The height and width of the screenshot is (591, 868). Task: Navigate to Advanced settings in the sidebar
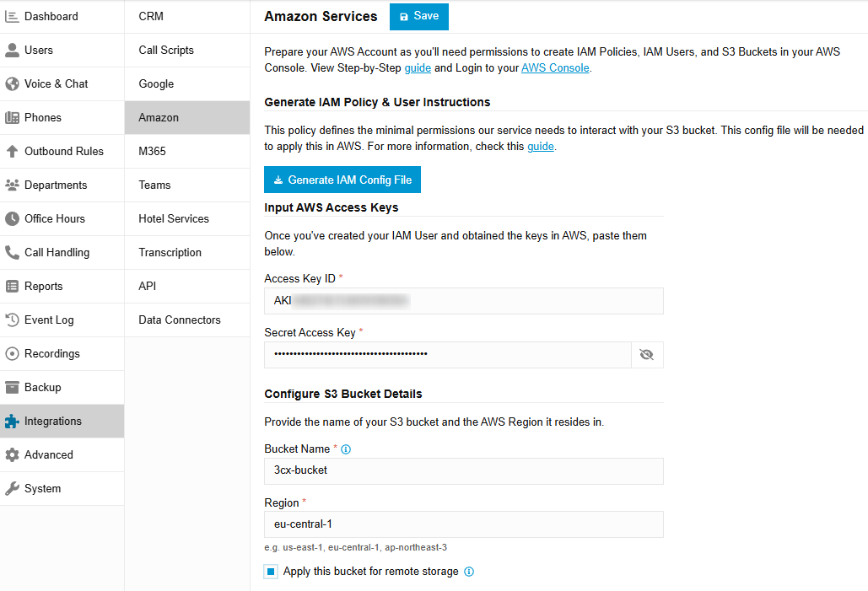[x=62, y=455]
